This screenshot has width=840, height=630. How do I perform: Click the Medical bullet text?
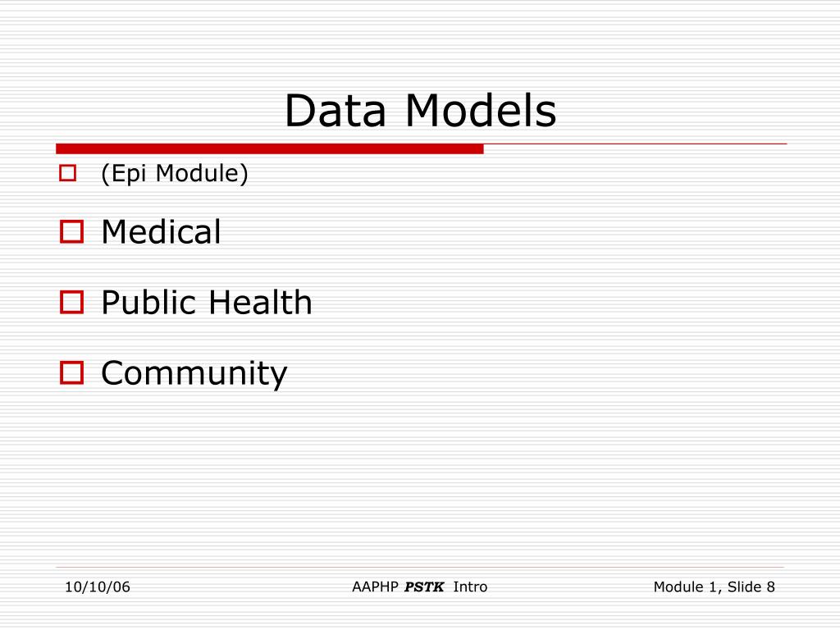coord(161,232)
